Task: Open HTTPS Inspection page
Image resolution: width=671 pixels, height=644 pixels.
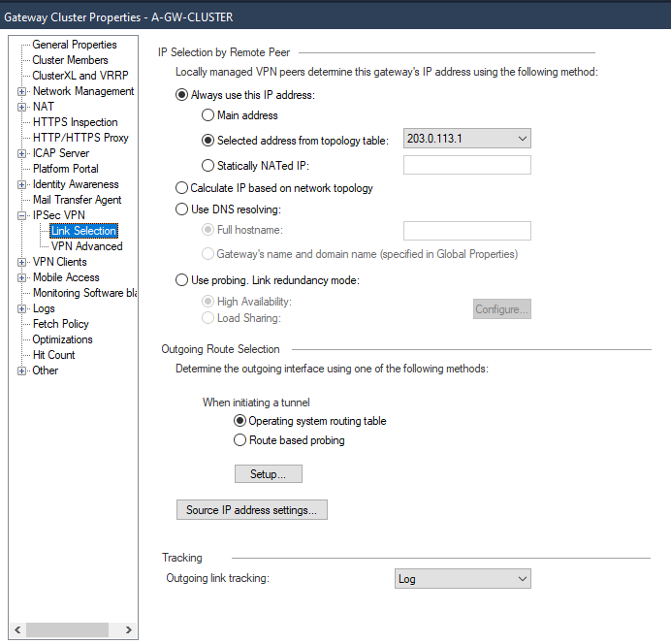Action: coord(75,122)
